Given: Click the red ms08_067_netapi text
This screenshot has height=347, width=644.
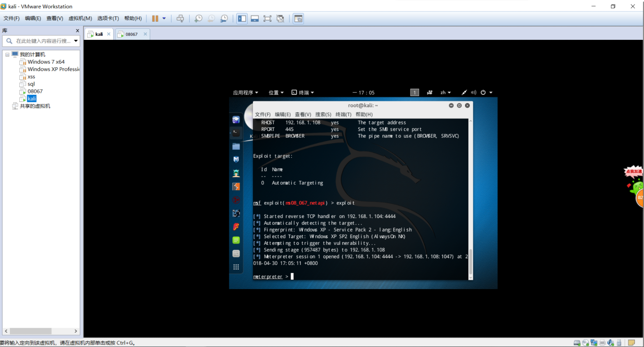Looking at the screenshot, I should 305,203.
